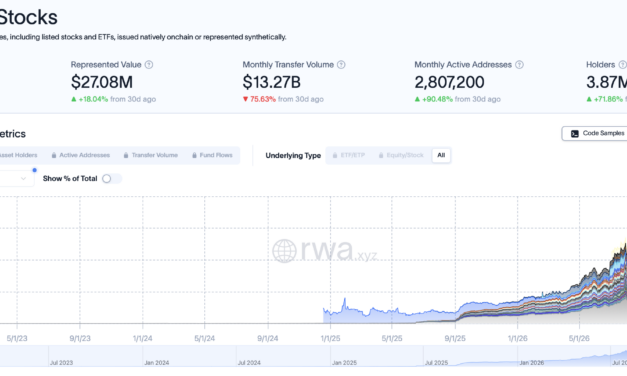
Task: Click the Jul 2025 mark in the range navigator
Action: tap(436, 363)
